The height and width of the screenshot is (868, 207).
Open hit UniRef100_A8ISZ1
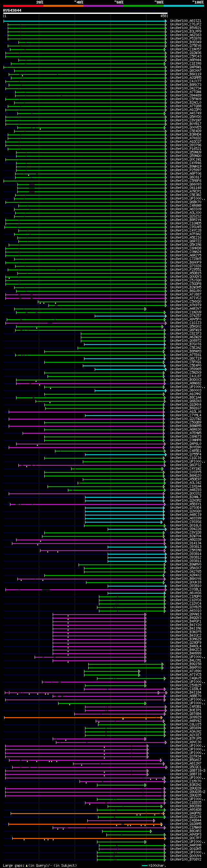(x=186, y=21)
